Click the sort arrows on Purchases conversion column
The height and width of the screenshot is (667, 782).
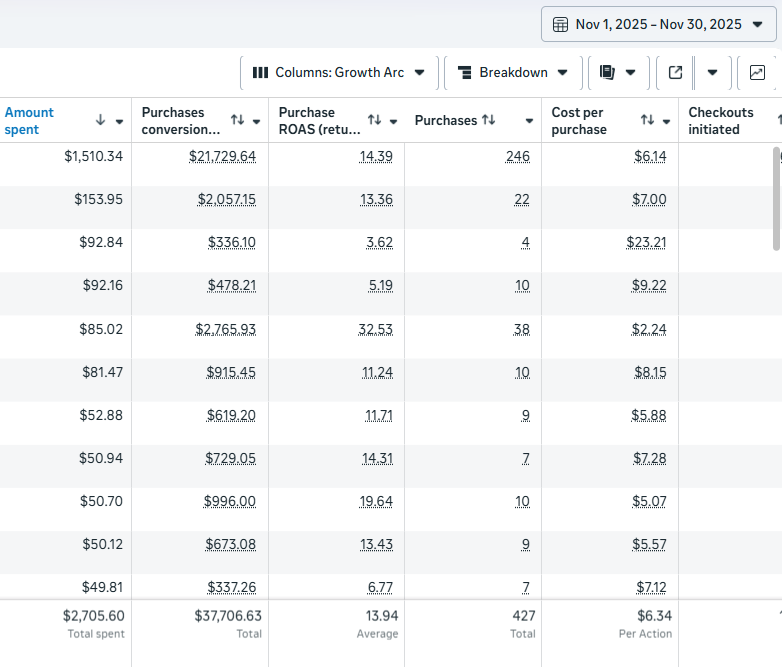point(237,120)
